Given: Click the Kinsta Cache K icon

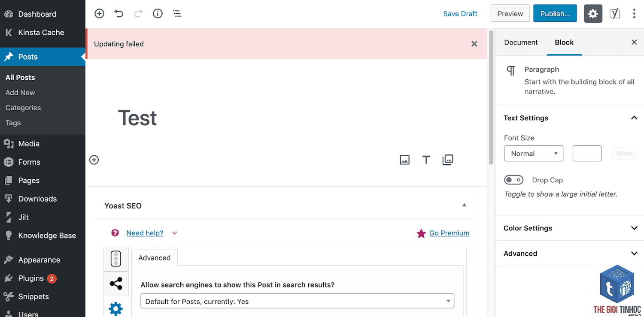Looking at the screenshot, I should [9, 33].
